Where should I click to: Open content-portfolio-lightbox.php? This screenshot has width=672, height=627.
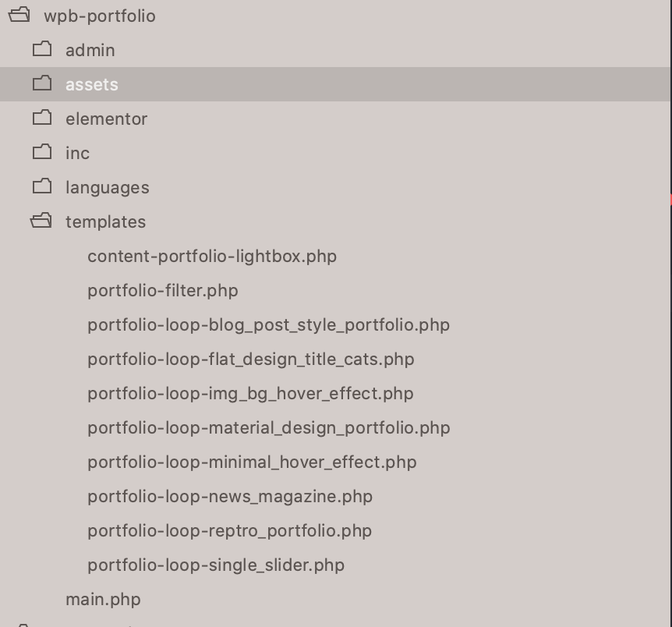(212, 257)
